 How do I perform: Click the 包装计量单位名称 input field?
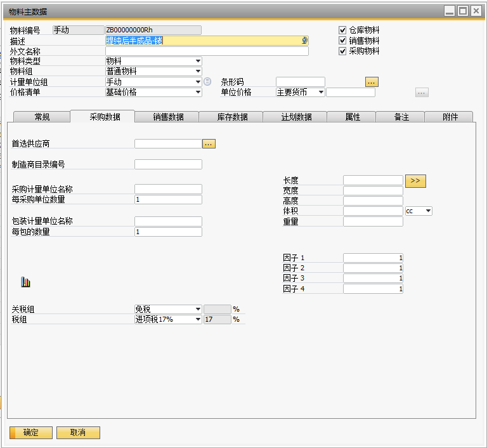coord(168,221)
